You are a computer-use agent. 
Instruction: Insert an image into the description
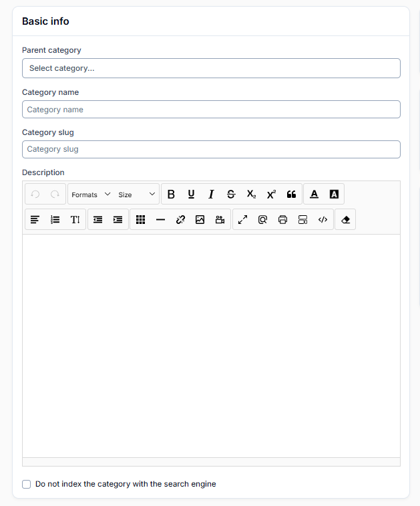click(200, 219)
